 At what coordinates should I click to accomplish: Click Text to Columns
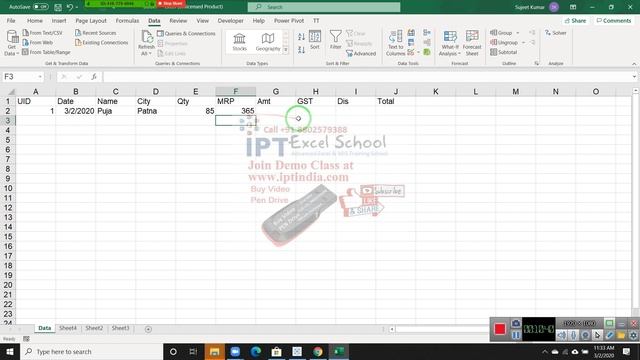[x=395, y=43]
